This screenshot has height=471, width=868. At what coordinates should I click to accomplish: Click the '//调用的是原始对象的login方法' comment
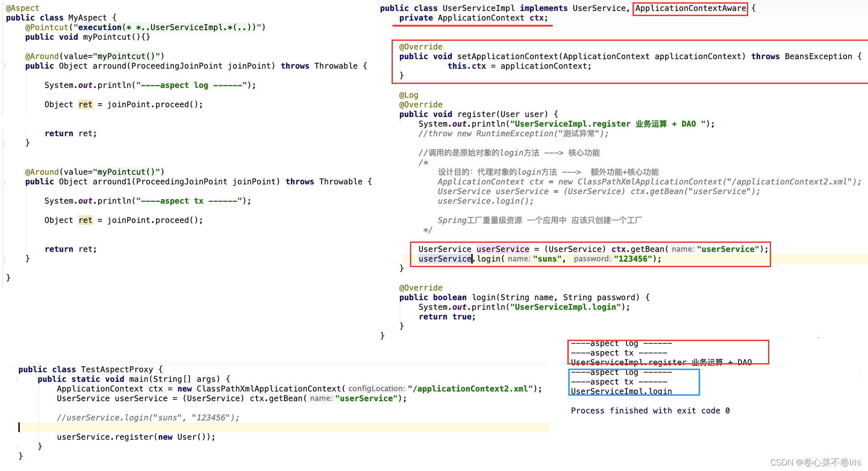509,153
